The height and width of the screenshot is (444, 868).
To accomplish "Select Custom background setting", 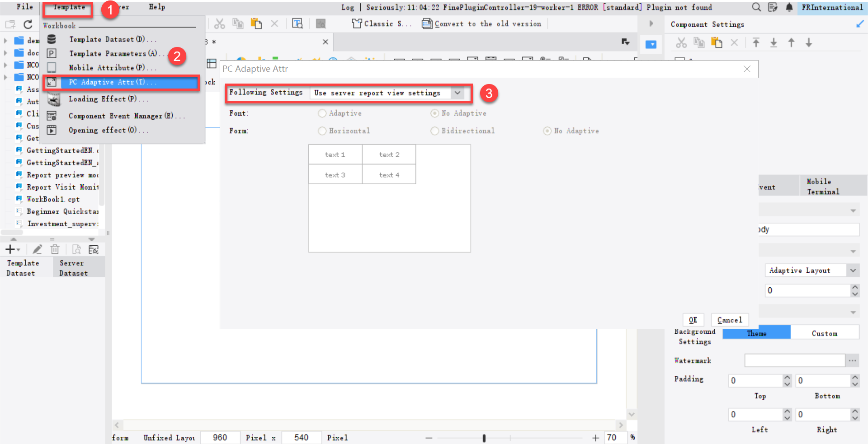I will pos(825,333).
